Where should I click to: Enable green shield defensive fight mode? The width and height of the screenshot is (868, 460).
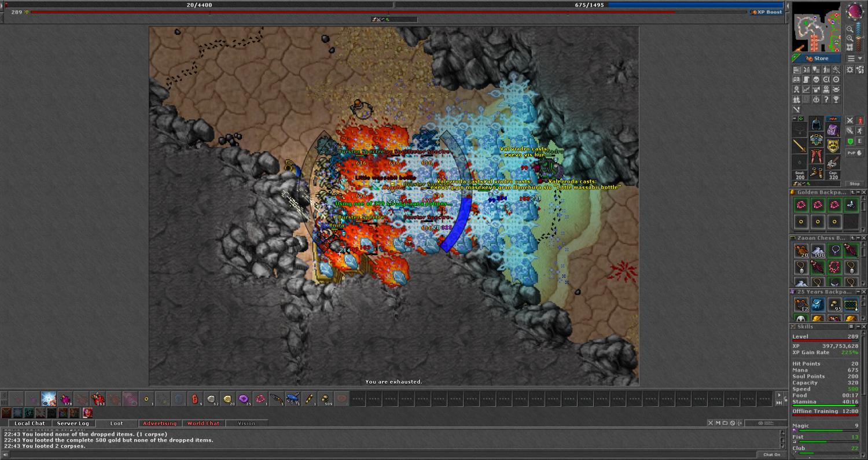(x=850, y=141)
